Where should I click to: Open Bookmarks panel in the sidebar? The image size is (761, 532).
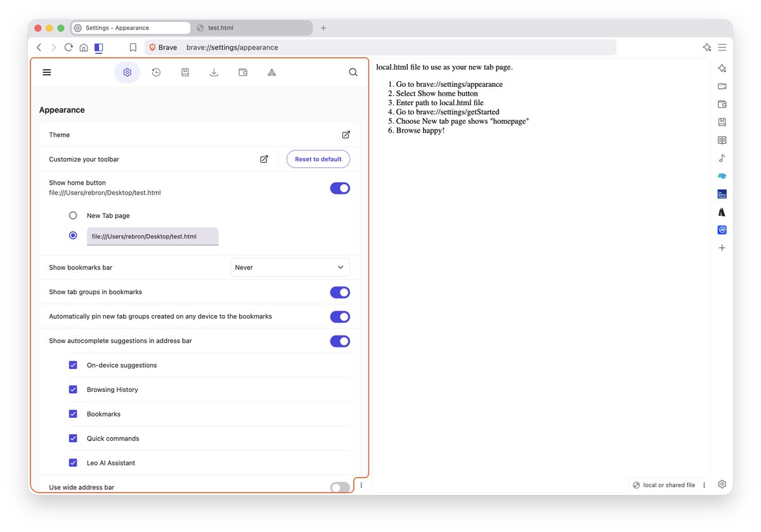pos(722,122)
